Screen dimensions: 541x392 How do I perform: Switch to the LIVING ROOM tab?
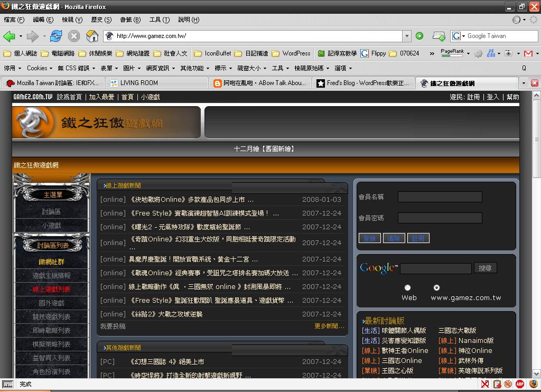pos(138,83)
